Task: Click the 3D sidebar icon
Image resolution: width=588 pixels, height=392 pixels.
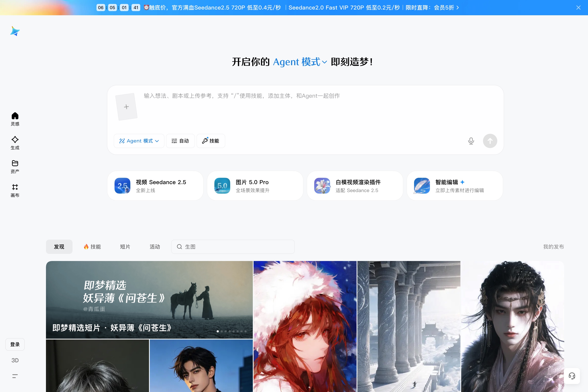Action: (x=15, y=360)
